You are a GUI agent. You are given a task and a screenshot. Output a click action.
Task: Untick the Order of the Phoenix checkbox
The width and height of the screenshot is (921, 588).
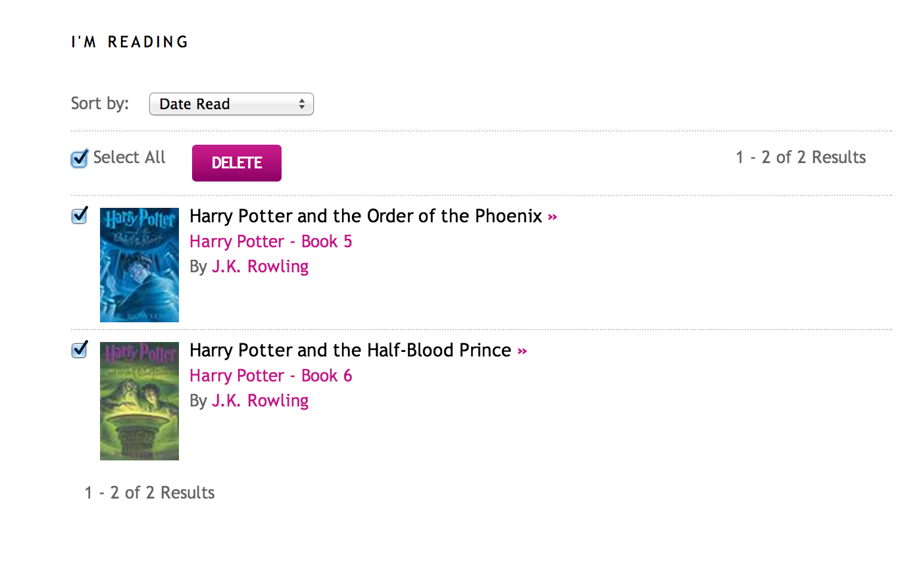pos(80,216)
